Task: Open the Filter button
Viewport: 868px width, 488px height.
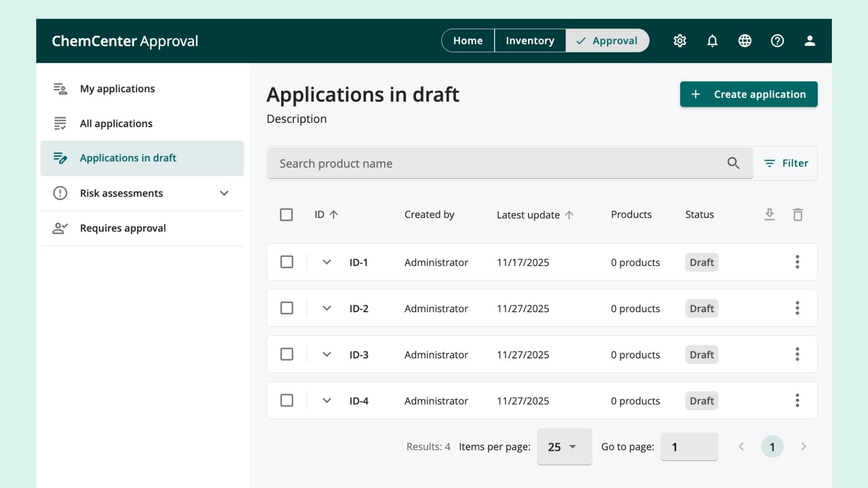Action: coord(786,163)
